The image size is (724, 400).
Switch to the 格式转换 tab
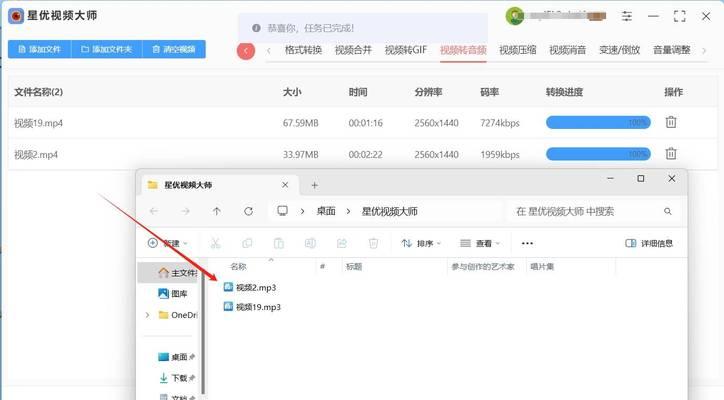pyautogui.click(x=303, y=50)
